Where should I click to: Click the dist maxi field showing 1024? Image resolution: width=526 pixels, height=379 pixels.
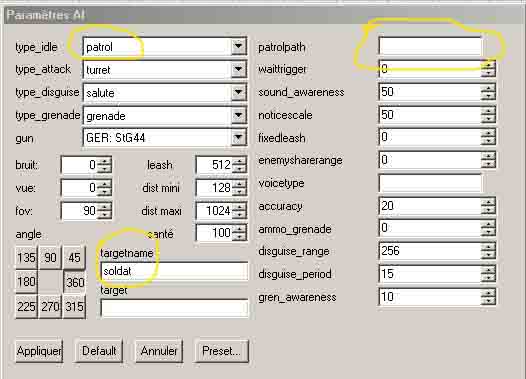point(214,211)
